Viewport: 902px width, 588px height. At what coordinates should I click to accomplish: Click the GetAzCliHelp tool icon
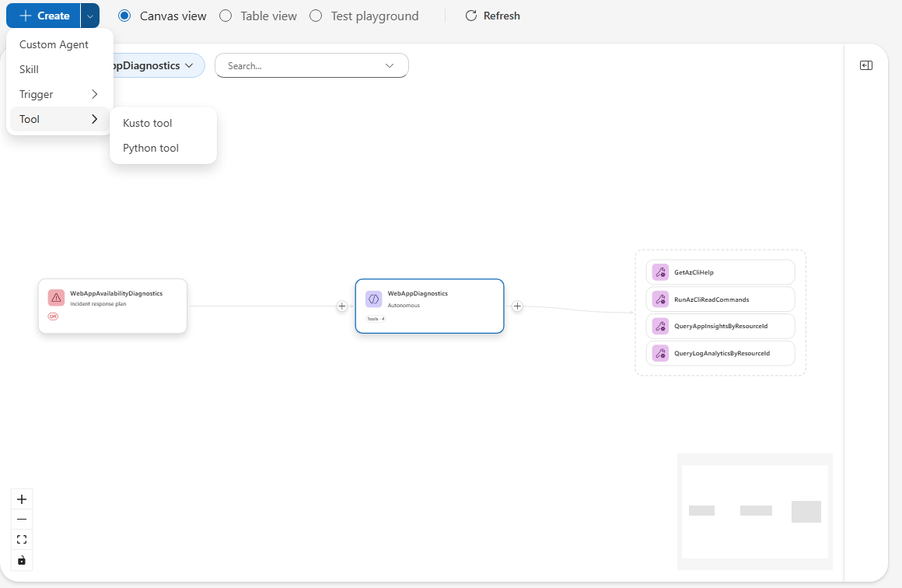tap(660, 272)
